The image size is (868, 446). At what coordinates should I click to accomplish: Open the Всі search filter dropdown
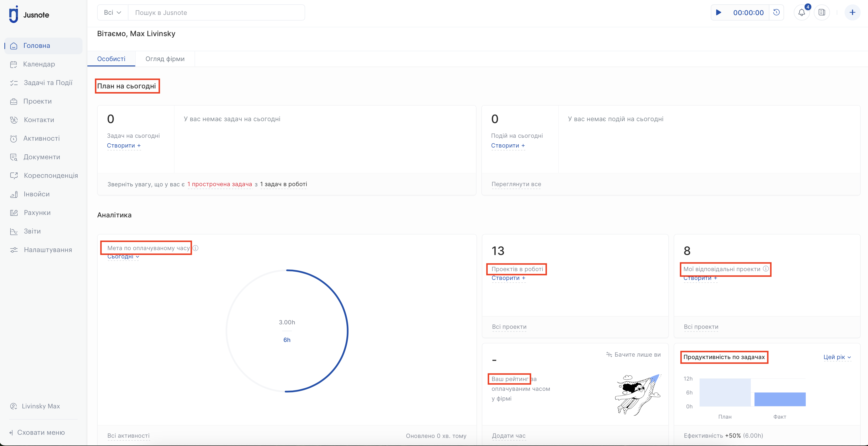click(x=113, y=12)
